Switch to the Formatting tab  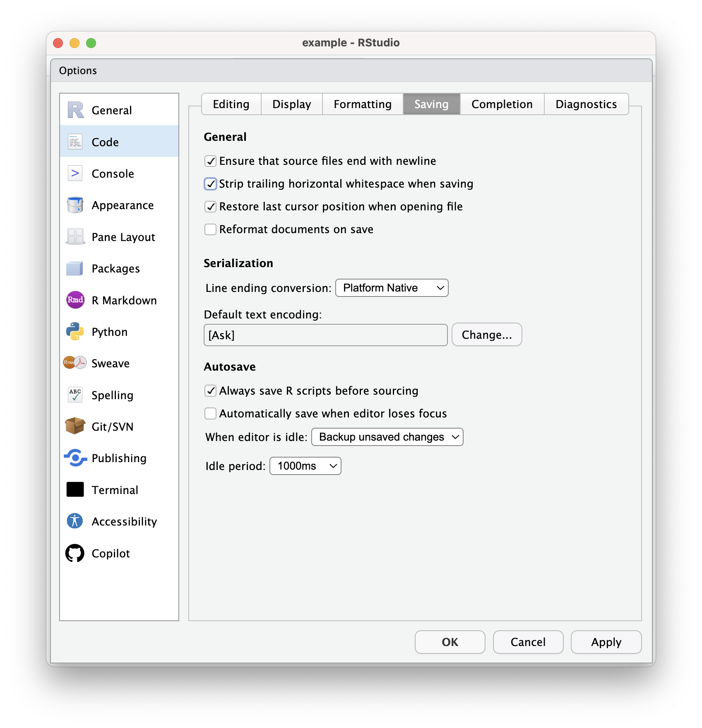pos(362,104)
